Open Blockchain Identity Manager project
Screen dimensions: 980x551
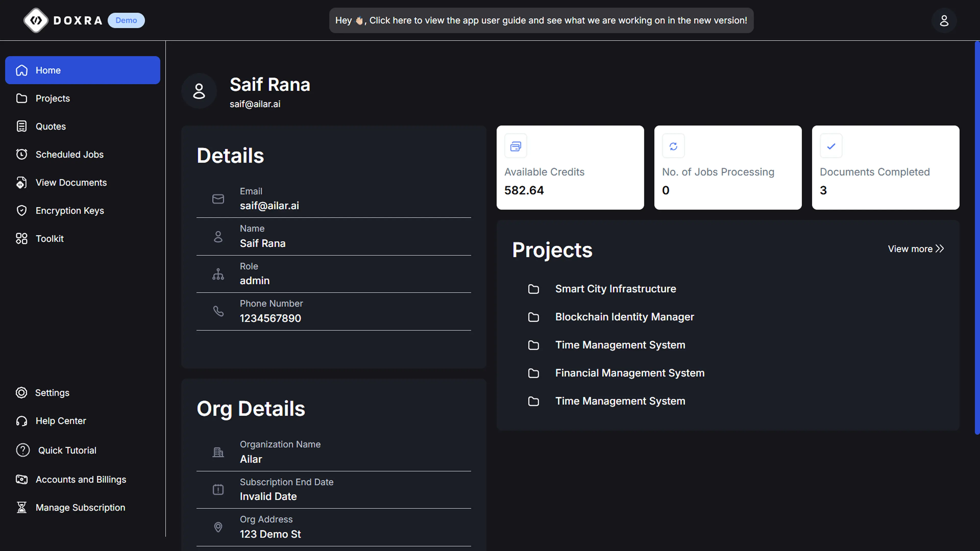[x=624, y=317]
